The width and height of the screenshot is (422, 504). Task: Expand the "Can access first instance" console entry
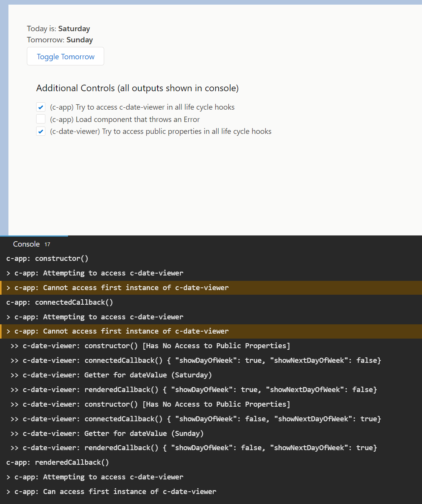[8, 491]
